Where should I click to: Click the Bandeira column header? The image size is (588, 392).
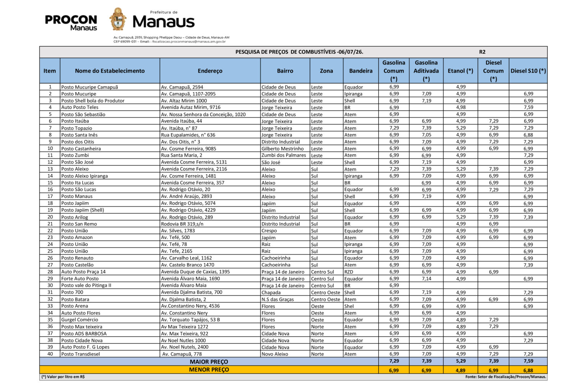pos(361,71)
